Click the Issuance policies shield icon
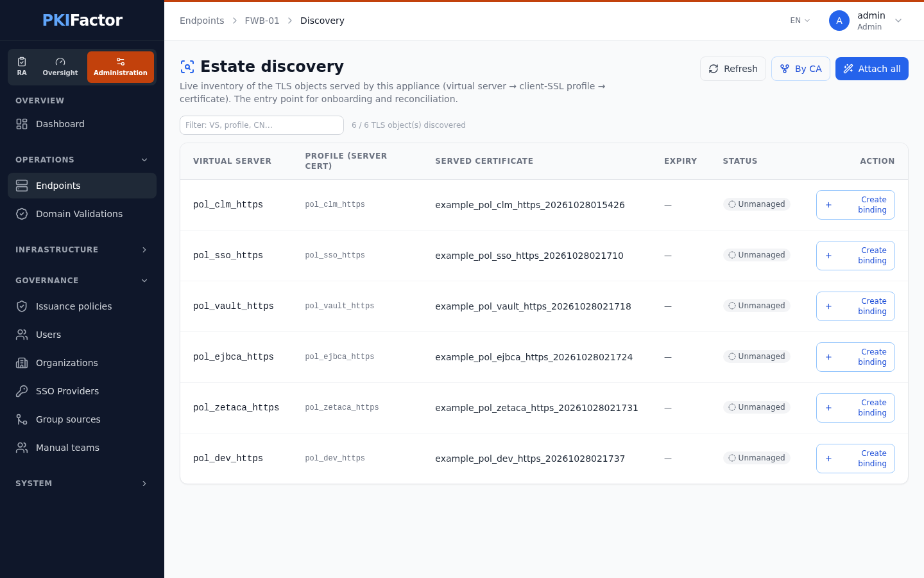This screenshot has width=924, height=578. [x=22, y=306]
